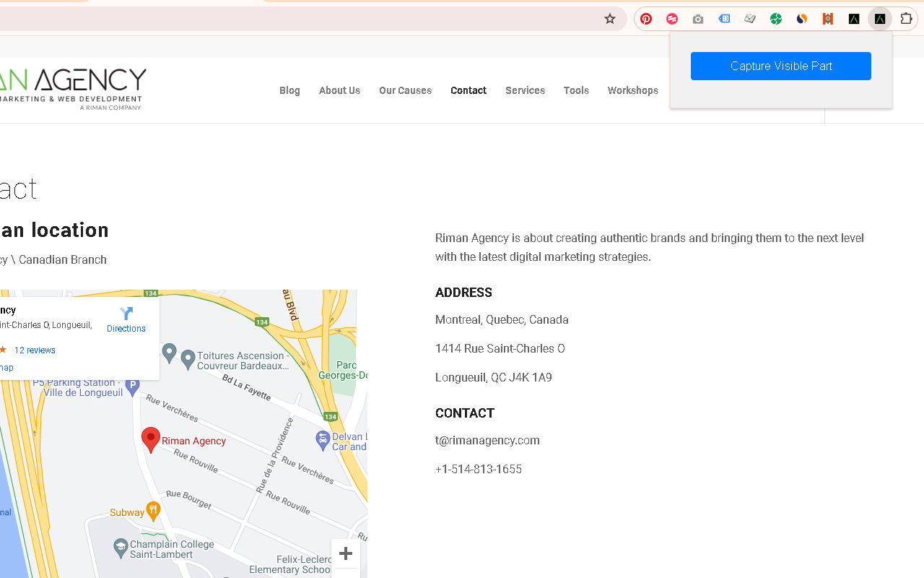
Task: Zoom in on the map with the plus control
Action: tap(346, 553)
